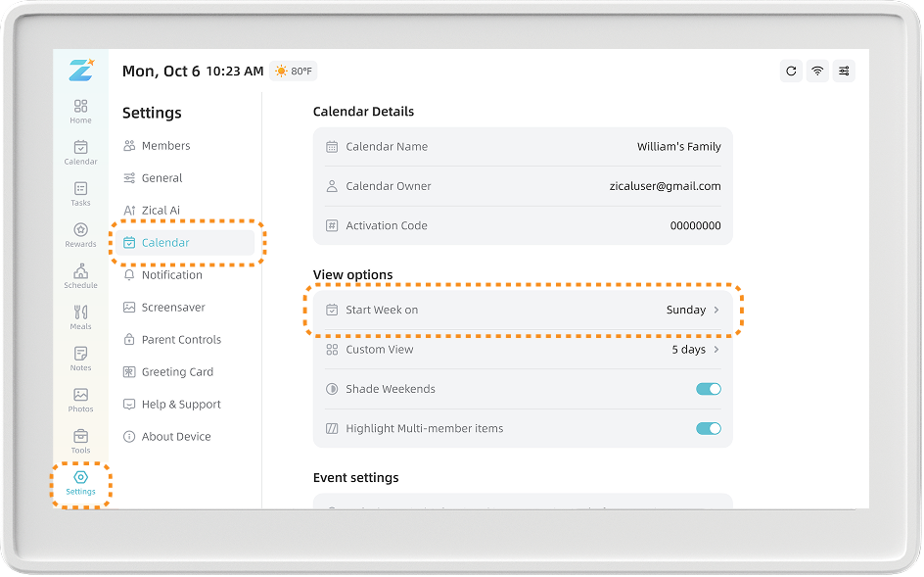The height and width of the screenshot is (577, 924).
Task: Disable Highlight Multi-member items toggle
Action: point(709,429)
